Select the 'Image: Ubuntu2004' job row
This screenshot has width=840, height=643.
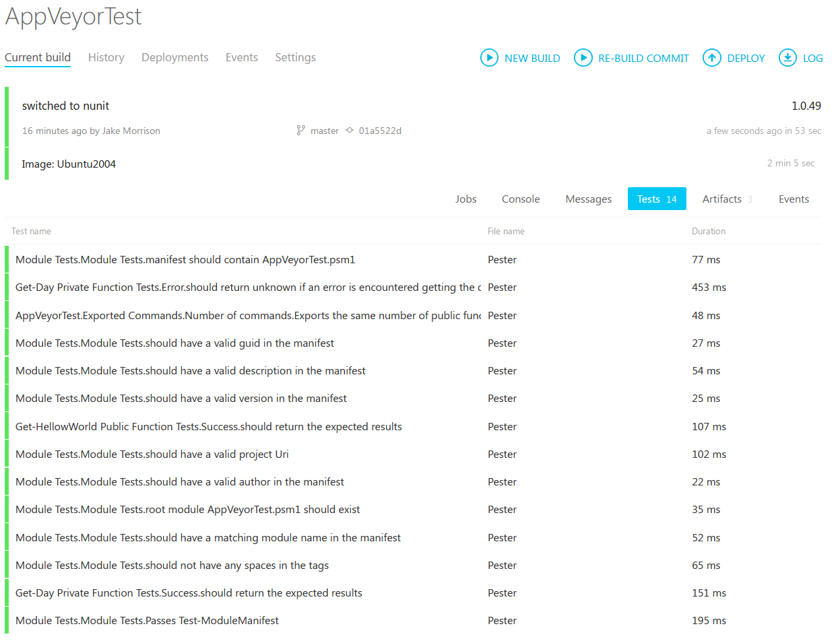(x=413, y=164)
